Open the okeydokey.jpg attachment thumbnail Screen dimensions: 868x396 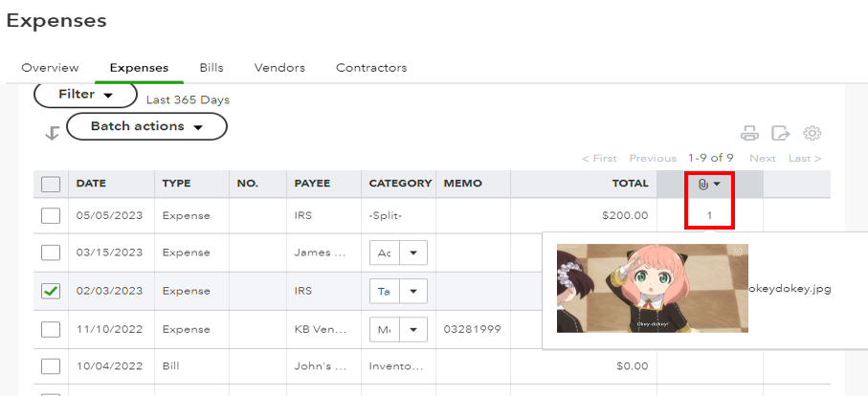point(652,288)
